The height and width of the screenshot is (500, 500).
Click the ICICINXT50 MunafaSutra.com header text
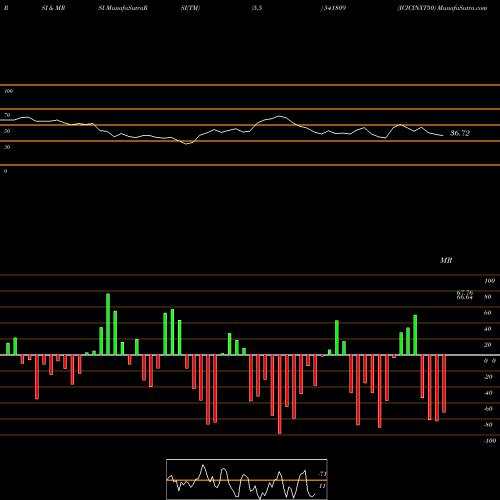442,8
